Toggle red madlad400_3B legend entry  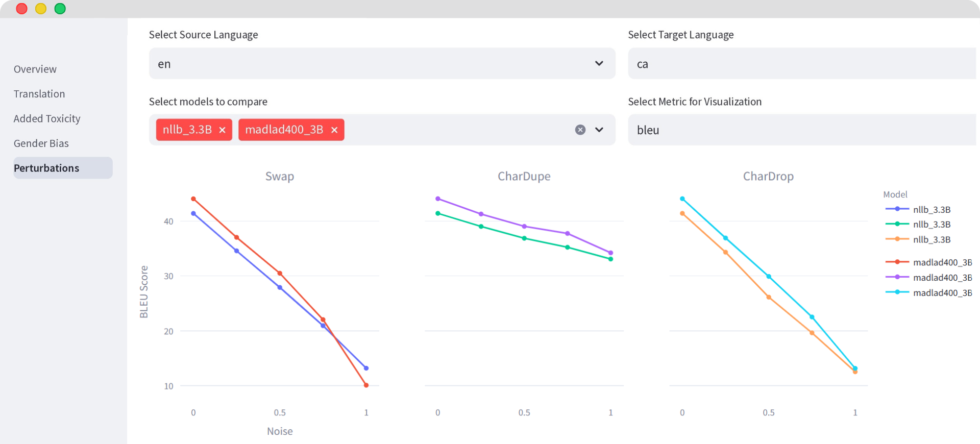942,262
